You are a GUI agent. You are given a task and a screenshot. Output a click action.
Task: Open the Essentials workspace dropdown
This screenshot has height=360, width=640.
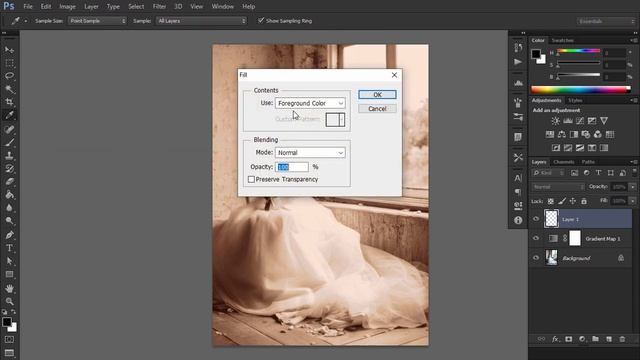point(606,21)
